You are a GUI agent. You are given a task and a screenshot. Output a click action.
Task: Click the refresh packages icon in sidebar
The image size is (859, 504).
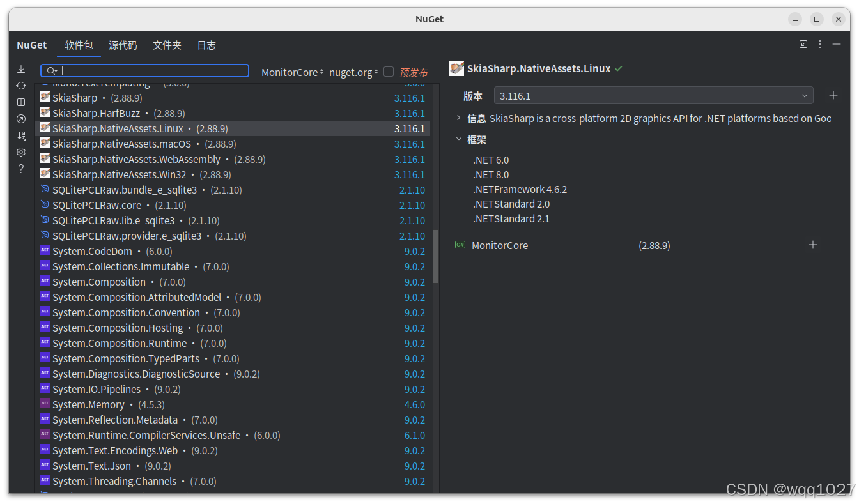point(20,85)
